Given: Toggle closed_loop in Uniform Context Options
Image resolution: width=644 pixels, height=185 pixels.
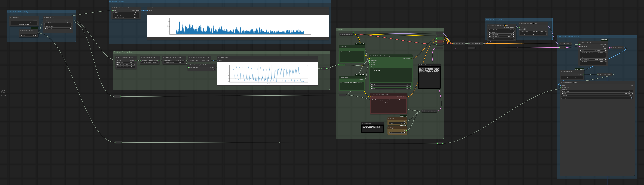Looking at the screenshot, I should (501, 39).
